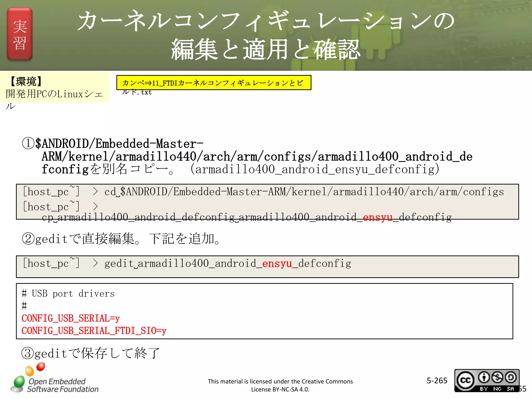Click the Creative Commons license badge
The width and height of the screenshot is (532, 399).
coord(487,381)
